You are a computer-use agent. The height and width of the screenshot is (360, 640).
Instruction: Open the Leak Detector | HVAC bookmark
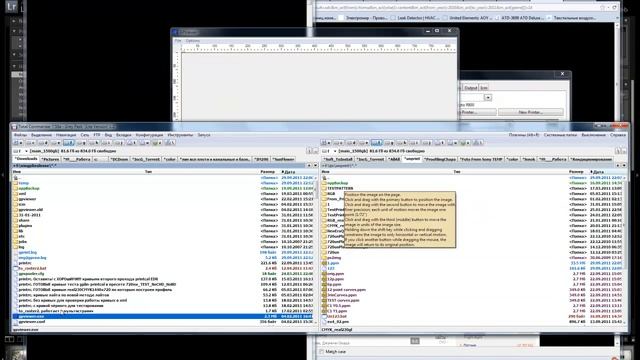pyautogui.click(x=415, y=18)
